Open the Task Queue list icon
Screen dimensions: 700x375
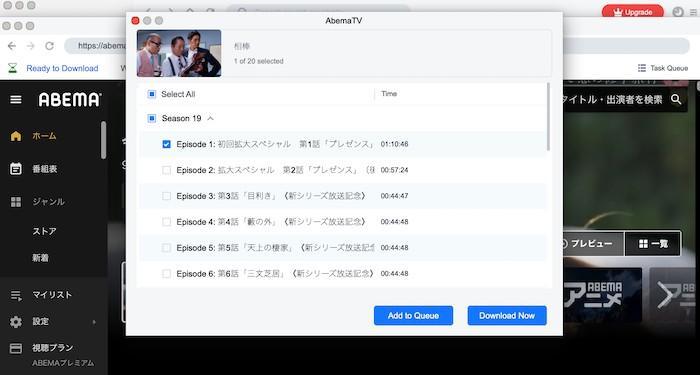[x=642, y=68]
